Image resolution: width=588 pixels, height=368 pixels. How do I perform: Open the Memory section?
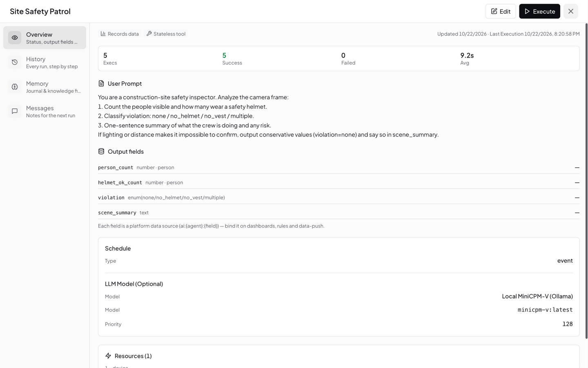[x=45, y=87]
